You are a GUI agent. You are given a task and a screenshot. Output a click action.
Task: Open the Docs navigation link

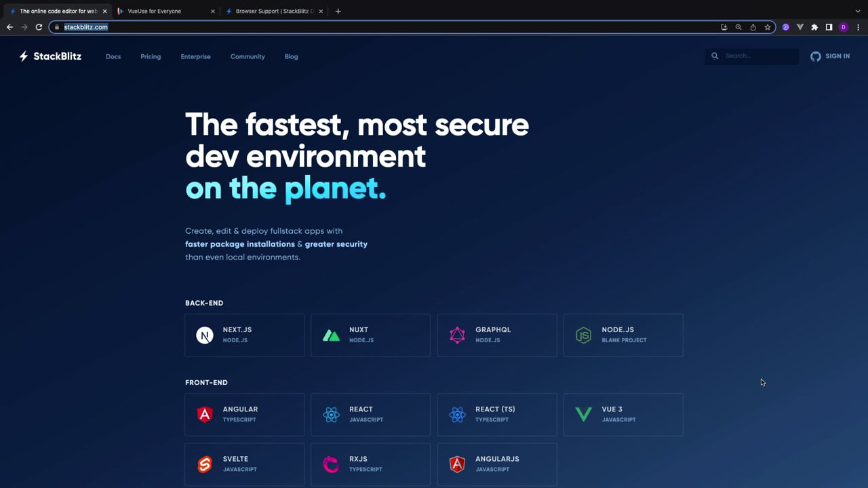(x=113, y=56)
